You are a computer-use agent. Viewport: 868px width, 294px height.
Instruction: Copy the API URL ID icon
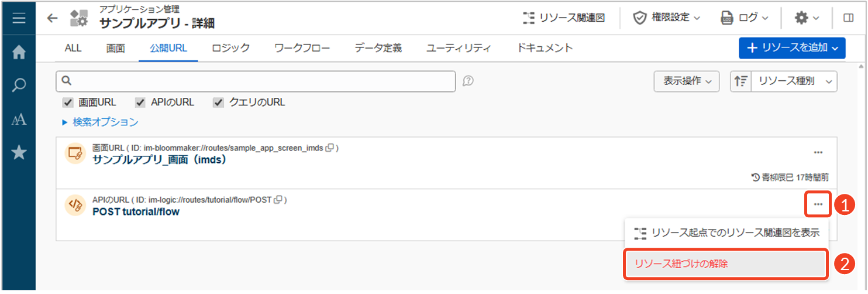pyautogui.click(x=278, y=200)
